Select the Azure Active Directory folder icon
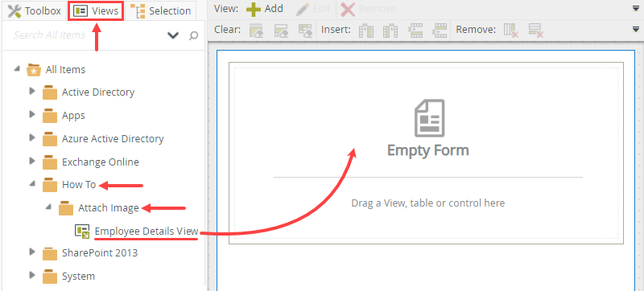Screen dimensions: 644x291 click(50, 139)
